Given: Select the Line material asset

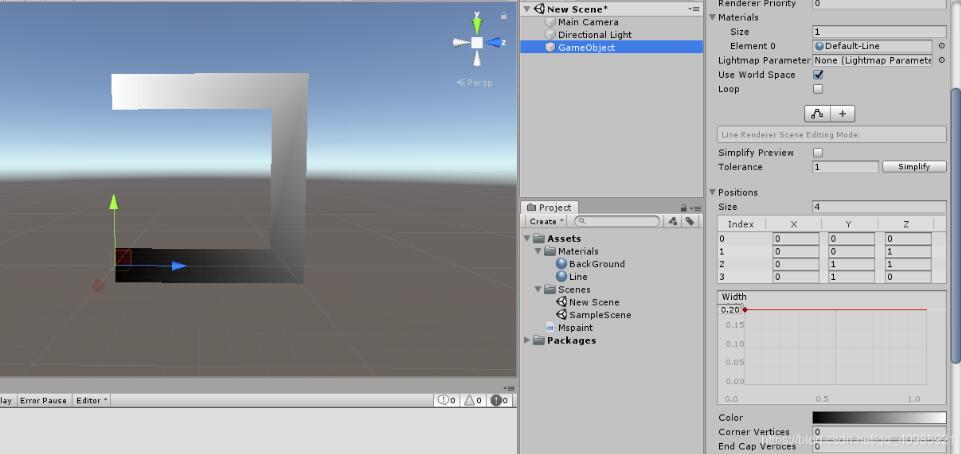Looking at the screenshot, I should coord(578,277).
